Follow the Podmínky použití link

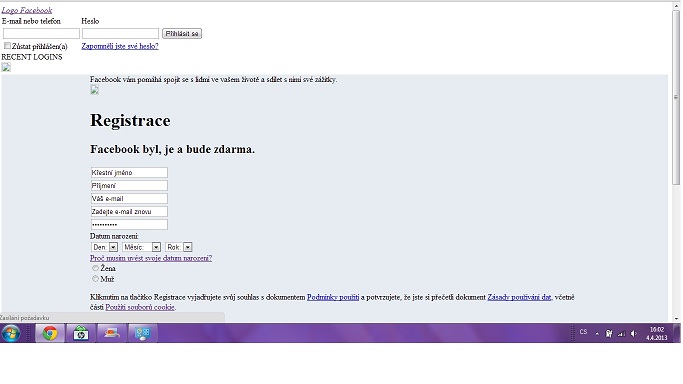(x=333, y=297)
